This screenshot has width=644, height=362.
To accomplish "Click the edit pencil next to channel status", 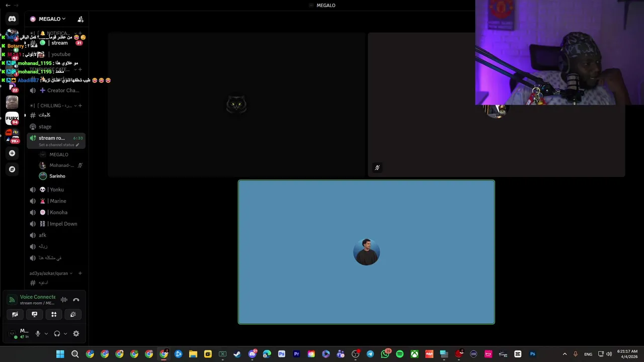I will [x=77, y=145].
